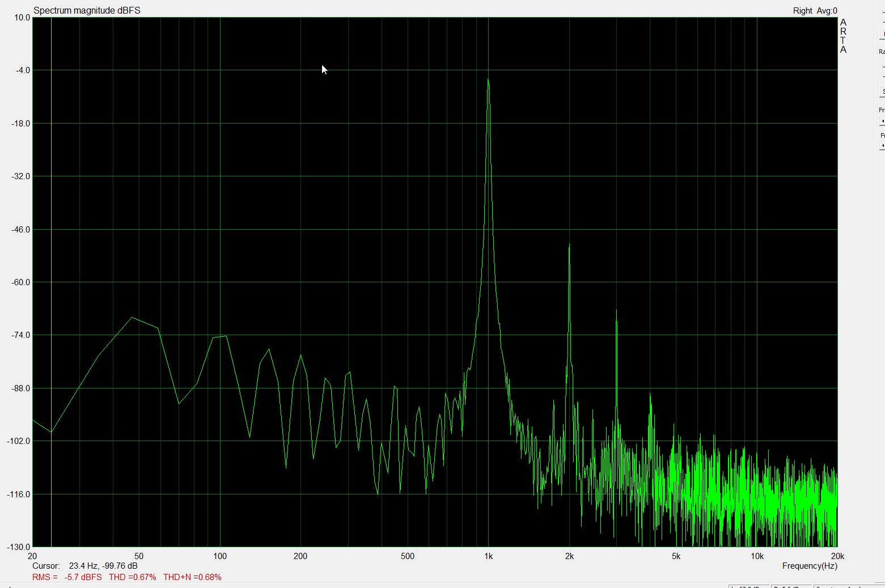The width and height of the screenshot is (885, 588).
Task: Click the 10k frequency axis label
Action: [757, 556]
